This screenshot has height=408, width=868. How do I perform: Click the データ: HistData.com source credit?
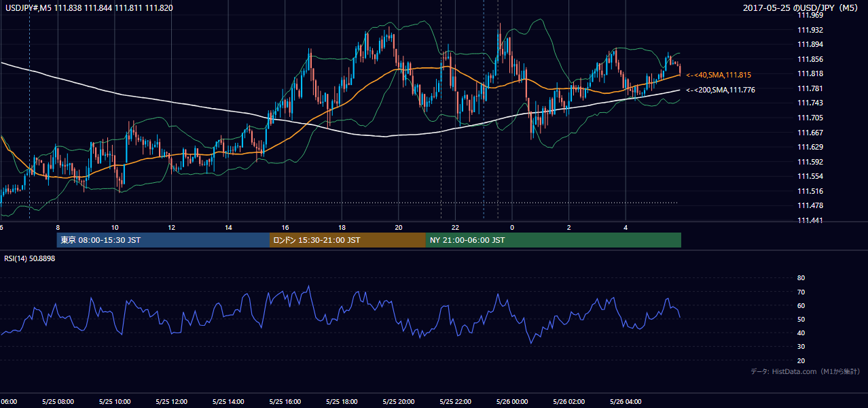click(x=806, y=371)
